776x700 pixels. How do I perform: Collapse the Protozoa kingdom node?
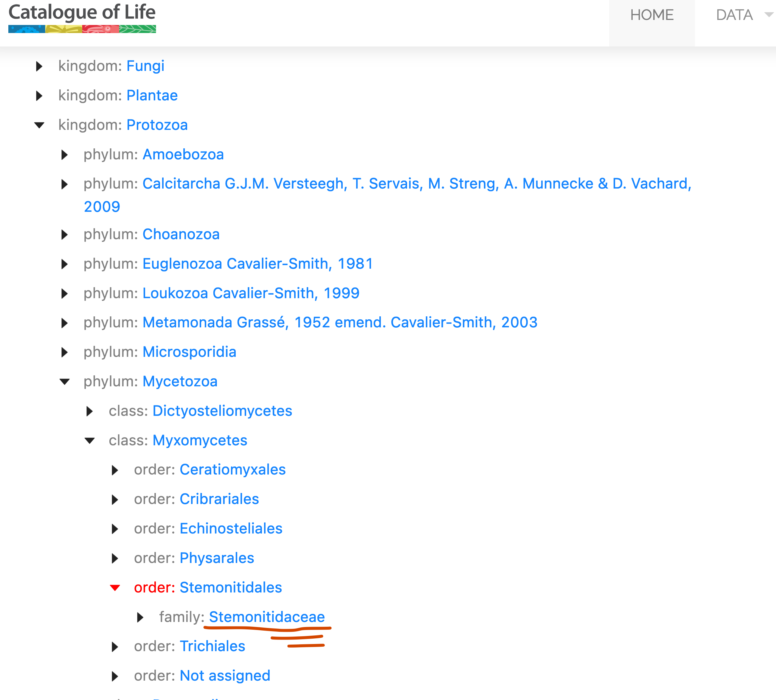tap(39, 125)
